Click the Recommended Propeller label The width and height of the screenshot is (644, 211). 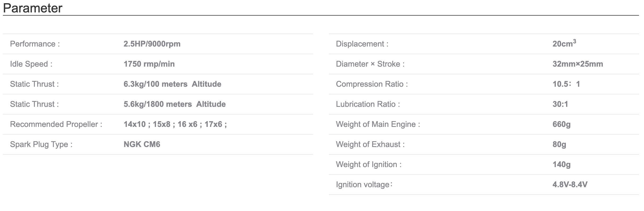56,124
